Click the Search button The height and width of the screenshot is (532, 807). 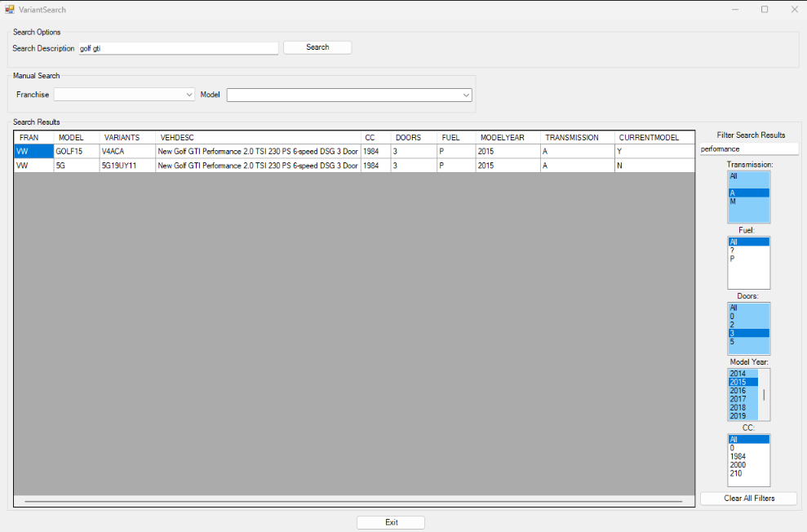pos(317,47)
